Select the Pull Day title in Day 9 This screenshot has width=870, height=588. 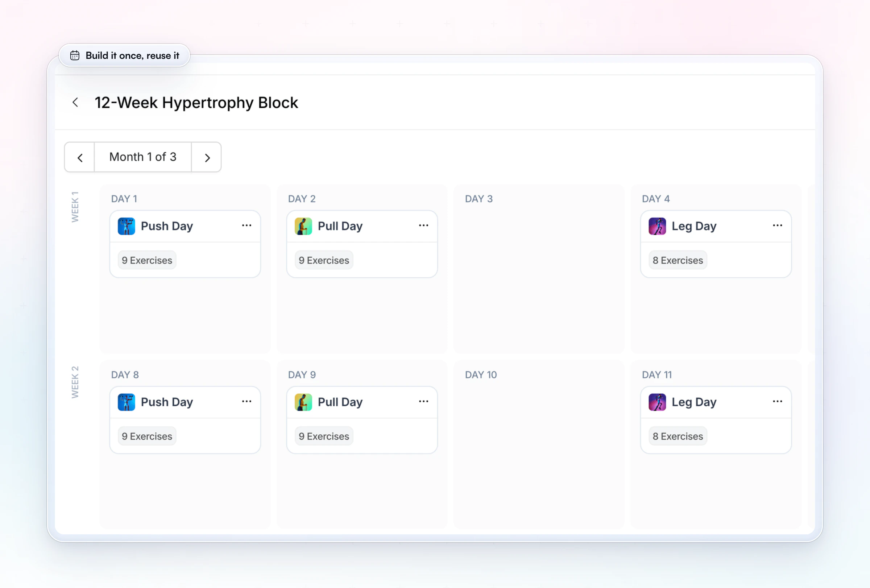point(340,402)
